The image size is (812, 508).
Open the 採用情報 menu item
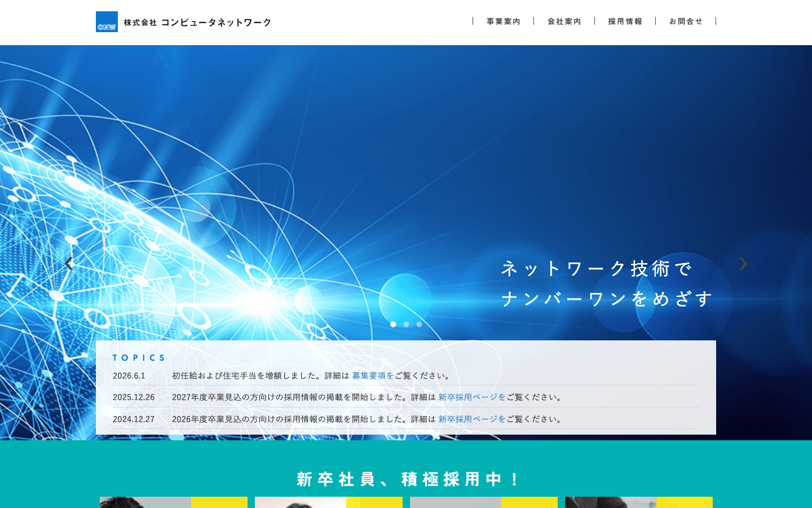(x=625, y=21)
